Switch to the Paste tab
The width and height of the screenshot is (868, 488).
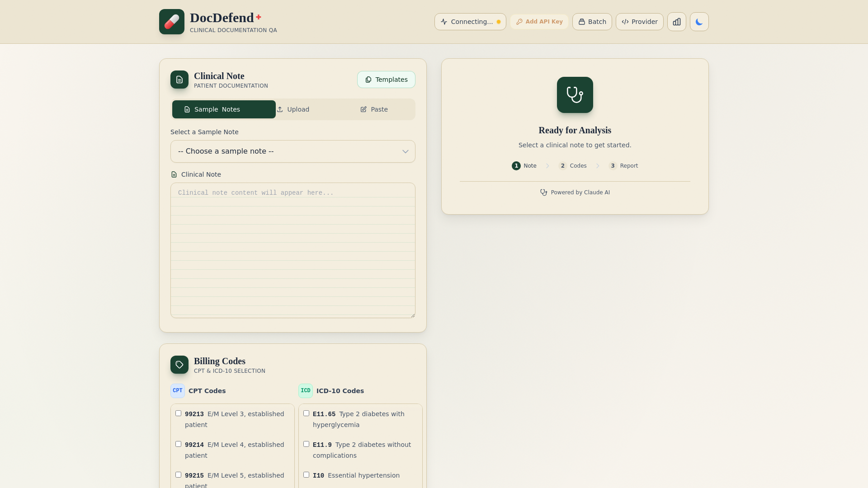374,109
